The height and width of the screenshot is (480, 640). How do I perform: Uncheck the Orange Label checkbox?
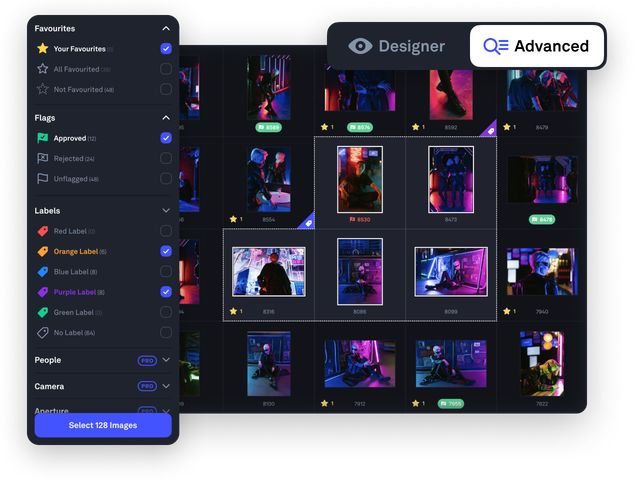coord(166,251)
